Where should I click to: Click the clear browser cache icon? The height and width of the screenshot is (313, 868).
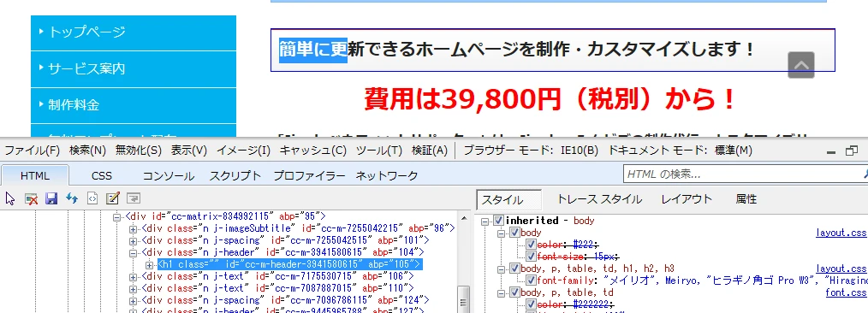point(31,198)
